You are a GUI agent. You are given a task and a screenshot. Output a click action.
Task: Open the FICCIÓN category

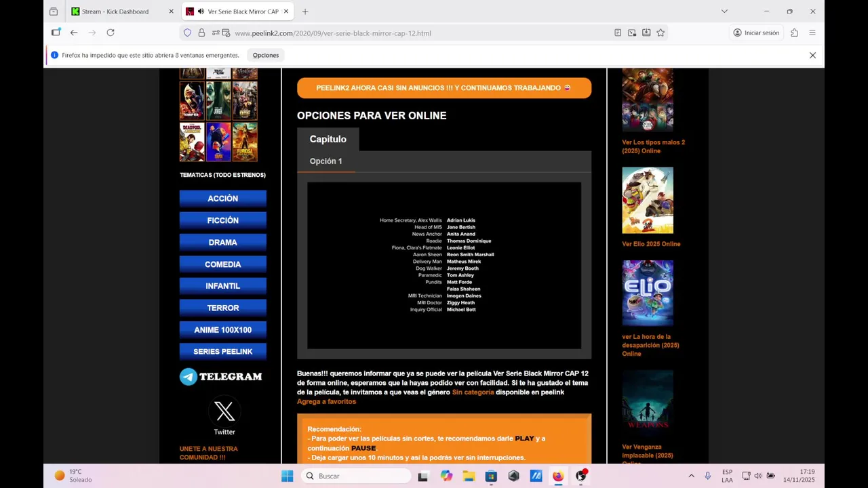[x=223, y=220]
